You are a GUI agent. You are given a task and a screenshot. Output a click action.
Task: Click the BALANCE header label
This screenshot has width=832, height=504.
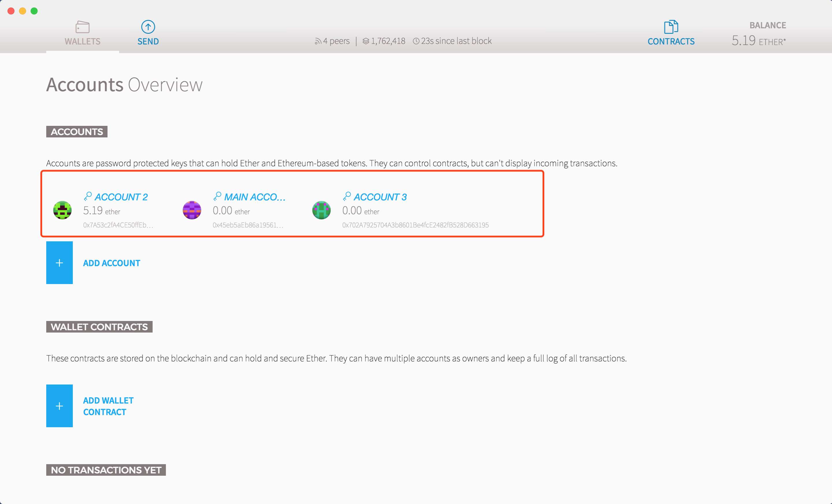pos(768,25)
